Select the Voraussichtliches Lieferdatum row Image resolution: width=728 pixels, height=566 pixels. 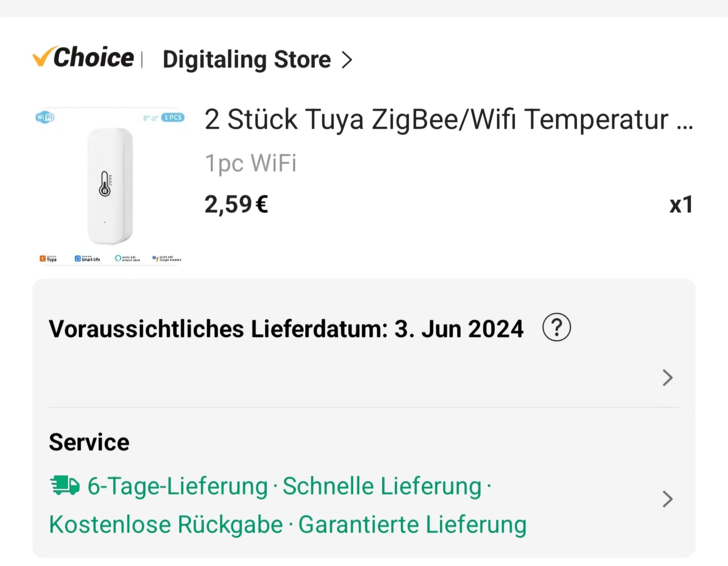pyautogui.click(x=286, y=329)
